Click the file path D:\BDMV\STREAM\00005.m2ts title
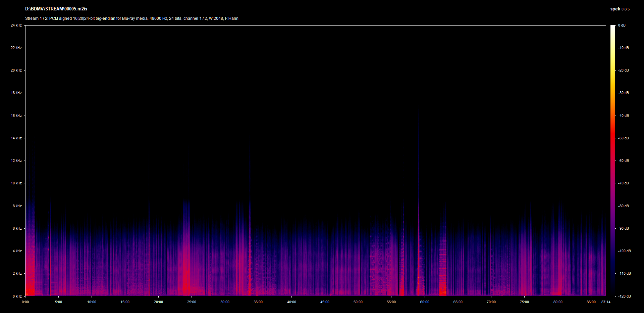This screenshot has height=313, width=644. coord(56,9)
